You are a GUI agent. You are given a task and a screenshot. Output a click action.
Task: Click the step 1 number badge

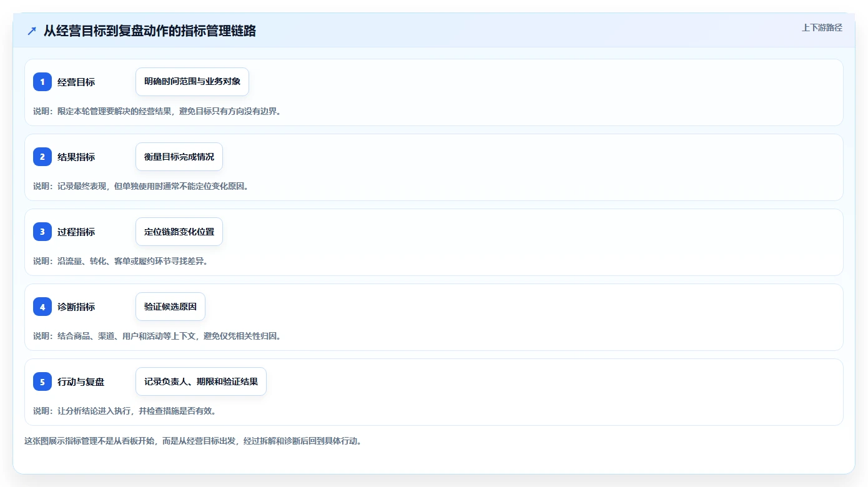pyautogui.click(x=42, y=82)
